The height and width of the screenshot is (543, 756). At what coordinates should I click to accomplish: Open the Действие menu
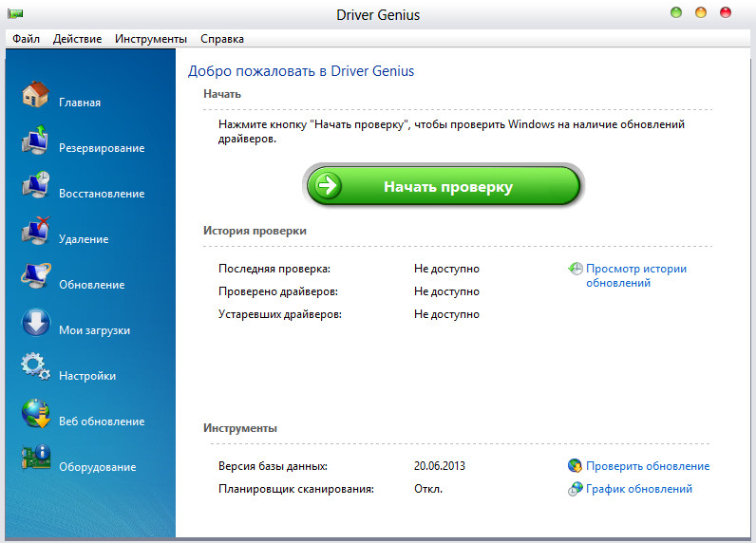77,39
